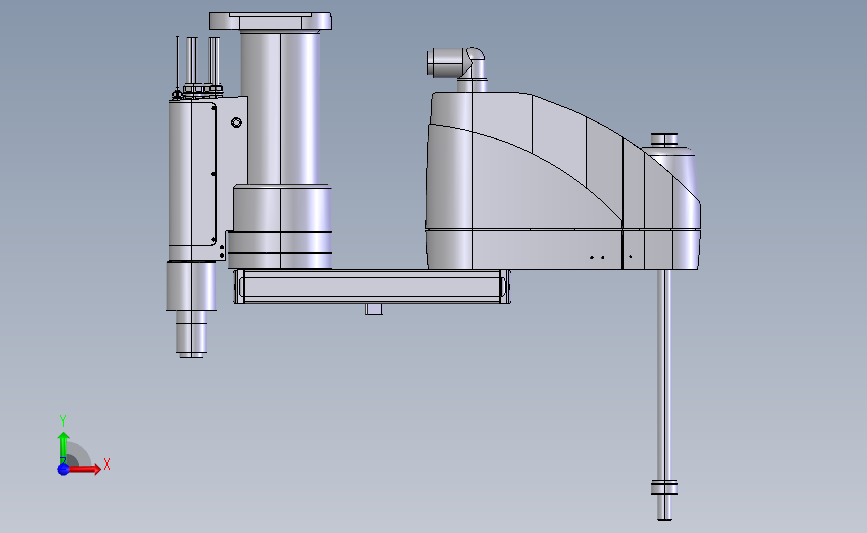Click the blue Z axis ball of the triad
Viewport: 867px width, 533px height.
tap(63, 469)
